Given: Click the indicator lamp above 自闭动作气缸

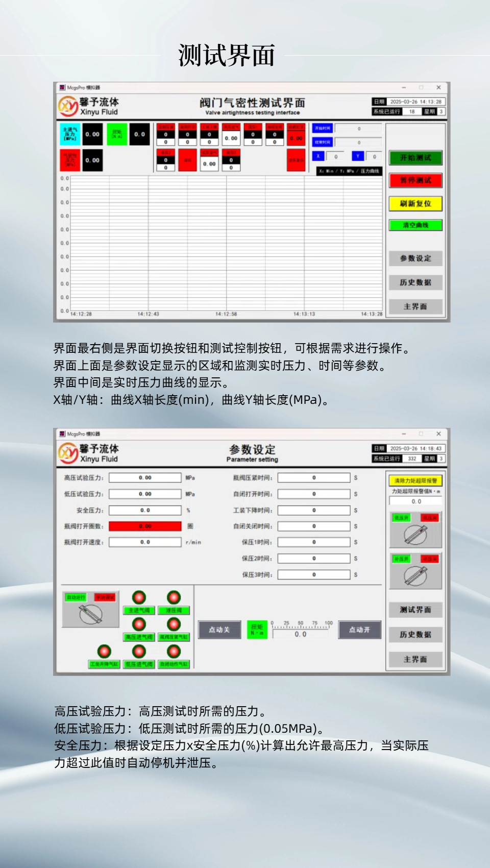Looking at the screenshot, I should (174, 651).
